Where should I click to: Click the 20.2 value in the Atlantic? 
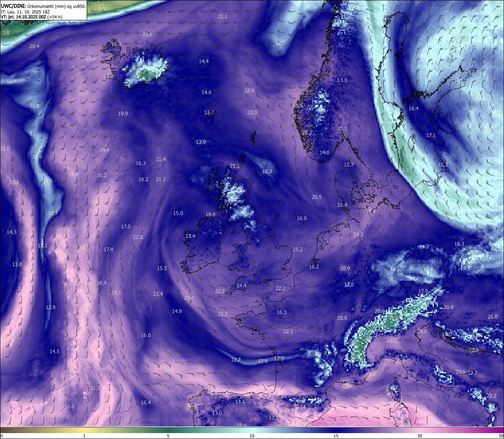coord(102,176)
